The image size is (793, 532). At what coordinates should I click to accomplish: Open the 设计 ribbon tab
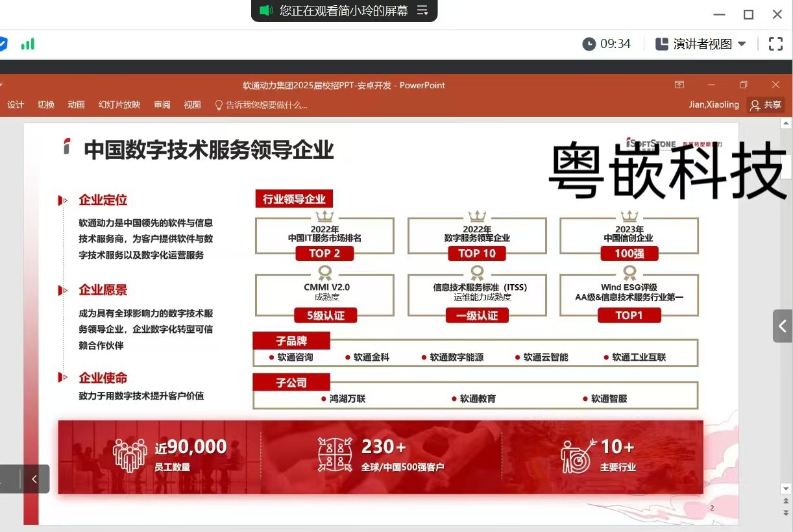(16, 105)
